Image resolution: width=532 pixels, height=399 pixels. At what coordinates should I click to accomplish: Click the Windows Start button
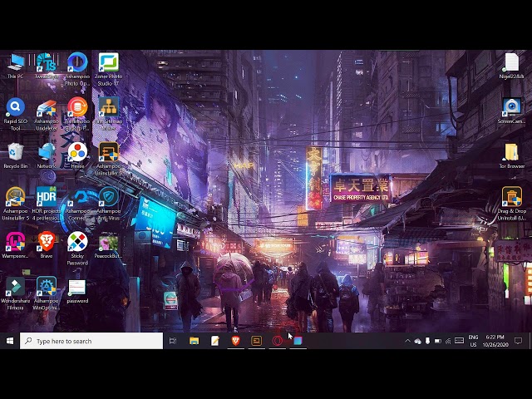(x=10, y=341)
